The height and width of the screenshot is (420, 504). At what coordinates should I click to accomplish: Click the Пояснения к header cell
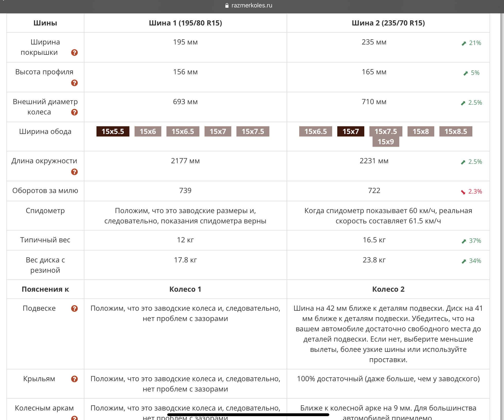[45, 289]
